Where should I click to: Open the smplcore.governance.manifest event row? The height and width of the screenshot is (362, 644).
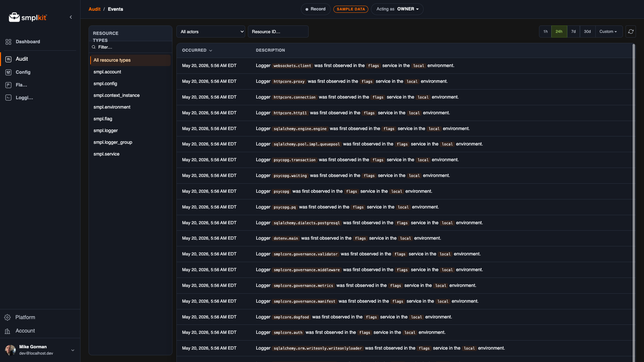click(x=405, y=301)
